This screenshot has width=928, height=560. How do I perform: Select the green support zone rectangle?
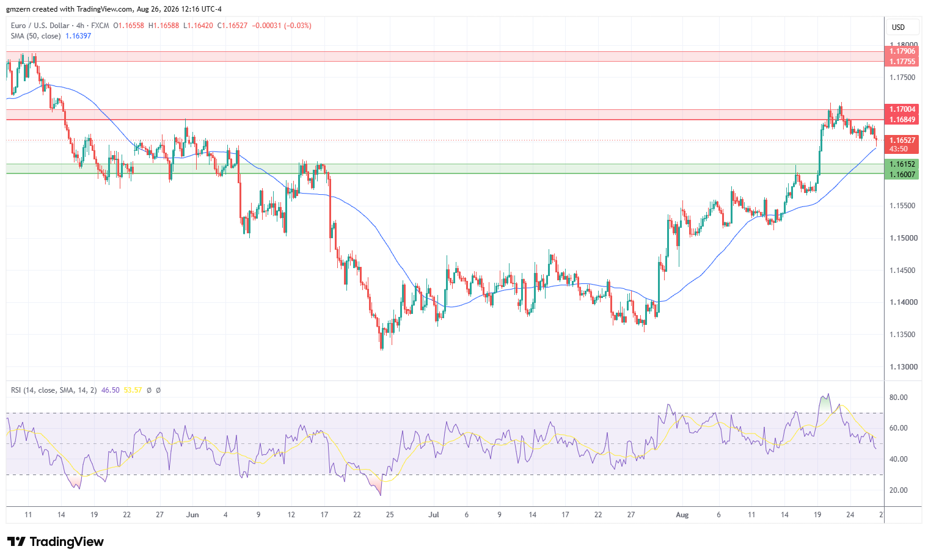445,169
